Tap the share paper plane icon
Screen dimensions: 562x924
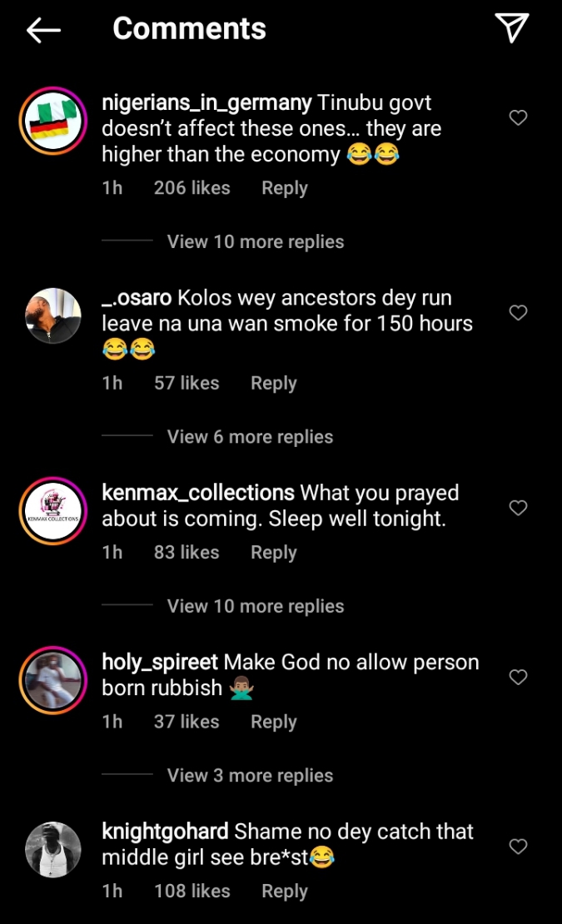click(x=512, y=29)
